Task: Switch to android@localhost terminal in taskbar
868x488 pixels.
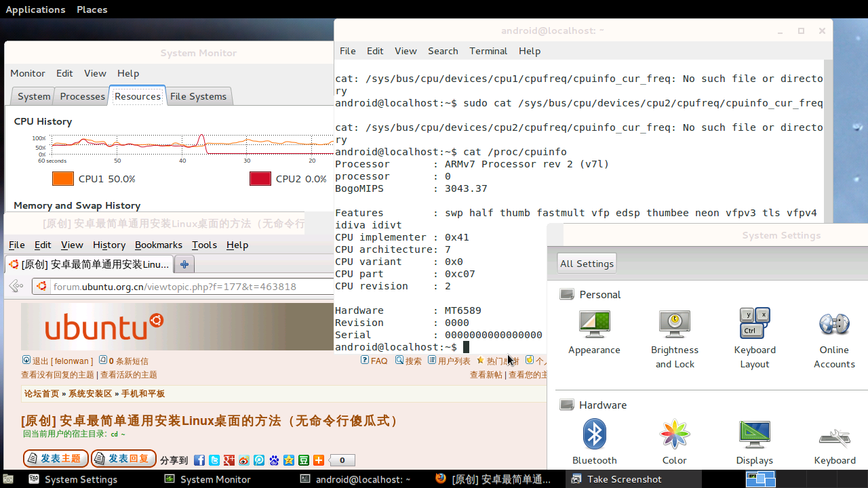Action: (x=355, y=479)
